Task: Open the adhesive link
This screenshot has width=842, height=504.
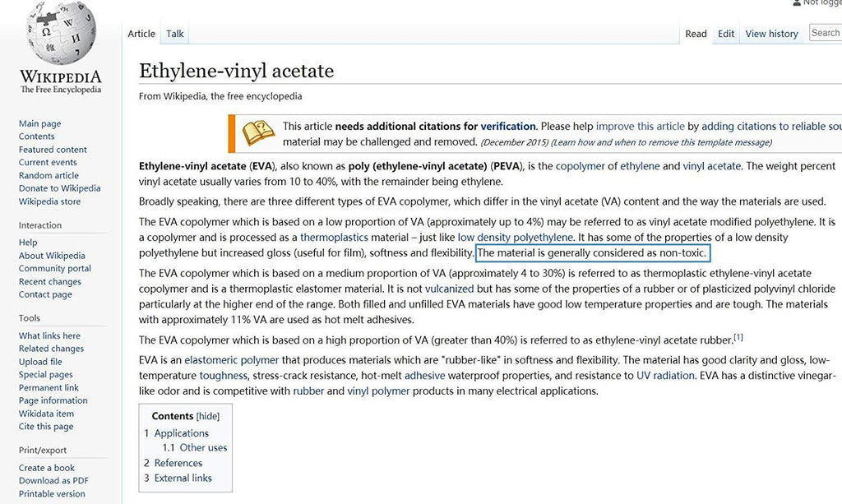Action: click(x=425, y=376)
